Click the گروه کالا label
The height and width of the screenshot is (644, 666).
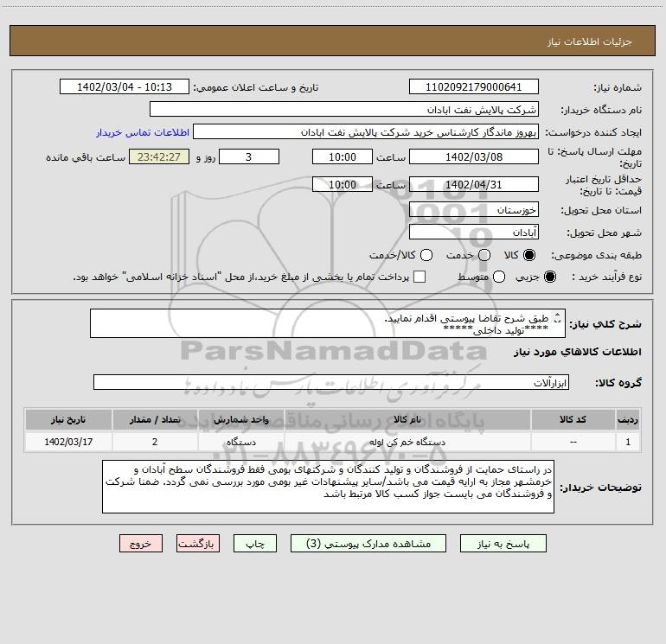(618, 382)
